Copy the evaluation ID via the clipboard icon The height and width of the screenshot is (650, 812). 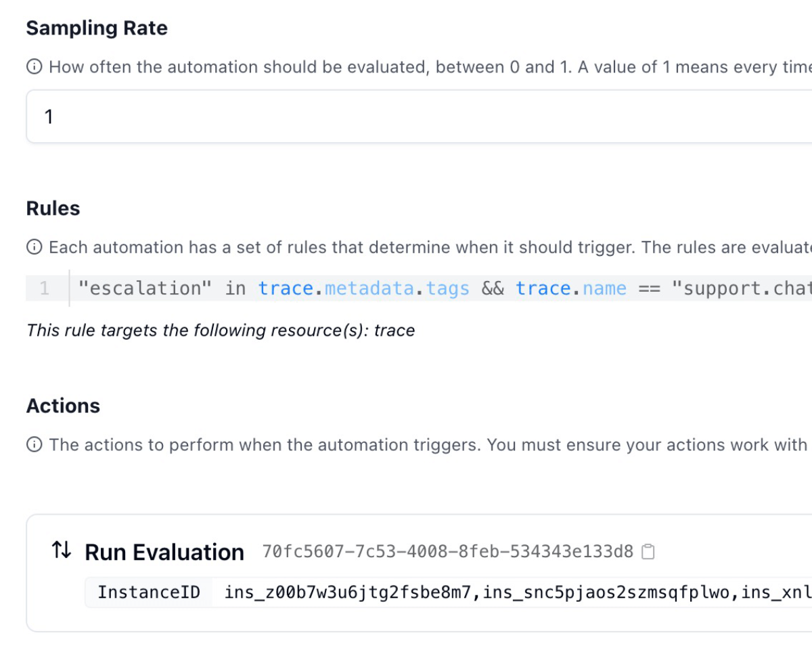point(648,552)
